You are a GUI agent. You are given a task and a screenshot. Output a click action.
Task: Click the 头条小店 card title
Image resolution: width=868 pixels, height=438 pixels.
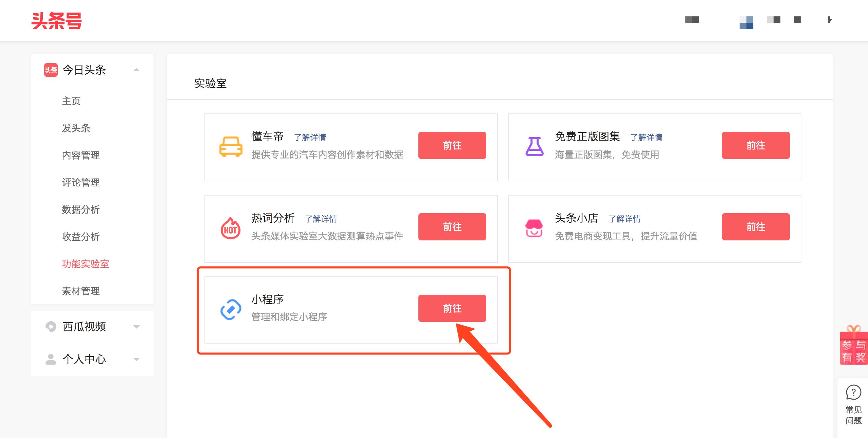coord(577,218)
